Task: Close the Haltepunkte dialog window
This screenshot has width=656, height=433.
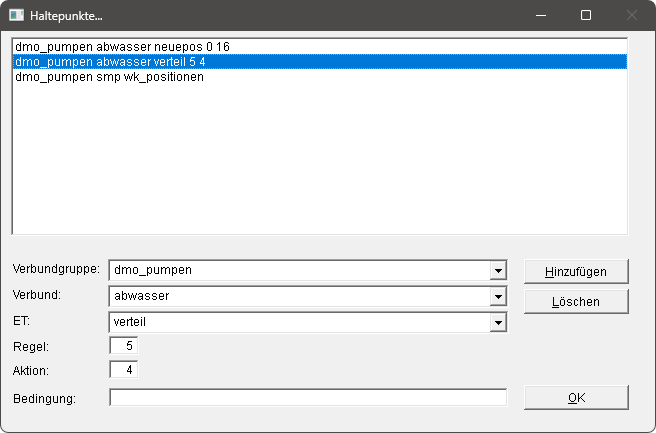Action: pyautogui.click(x=631, y=16)
